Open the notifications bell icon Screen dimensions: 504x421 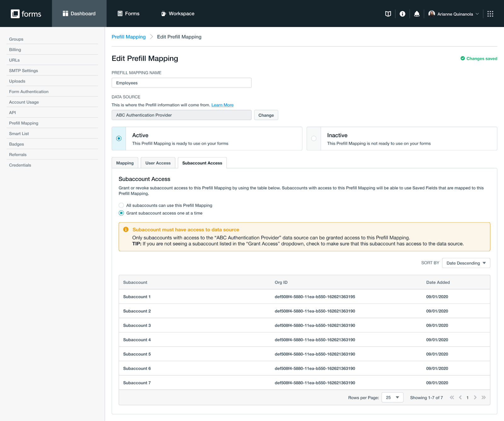(417, 14)
